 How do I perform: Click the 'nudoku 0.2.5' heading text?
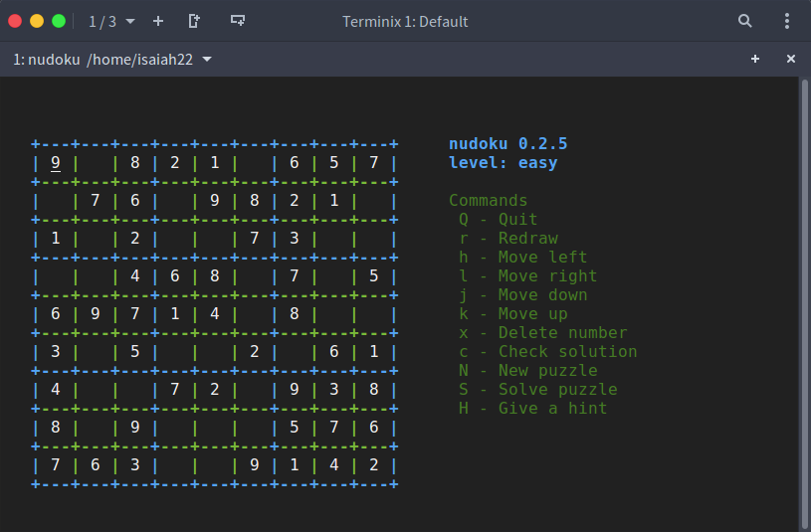pos(507,144)
